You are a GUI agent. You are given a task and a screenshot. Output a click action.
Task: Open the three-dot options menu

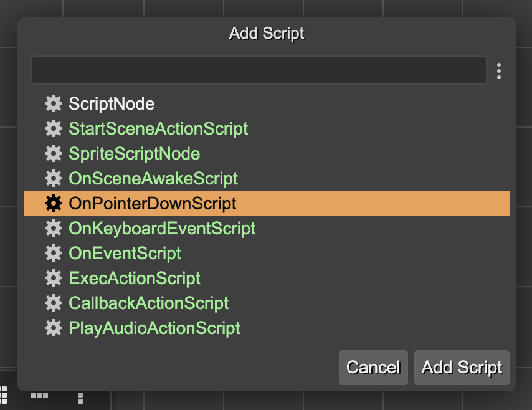coord(499,70)
